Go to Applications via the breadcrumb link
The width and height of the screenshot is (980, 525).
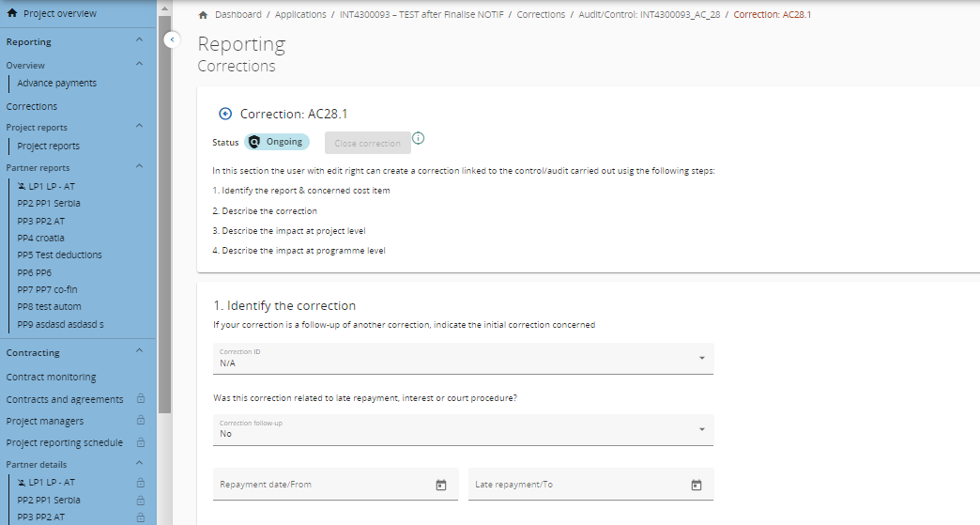coord(301,15)
